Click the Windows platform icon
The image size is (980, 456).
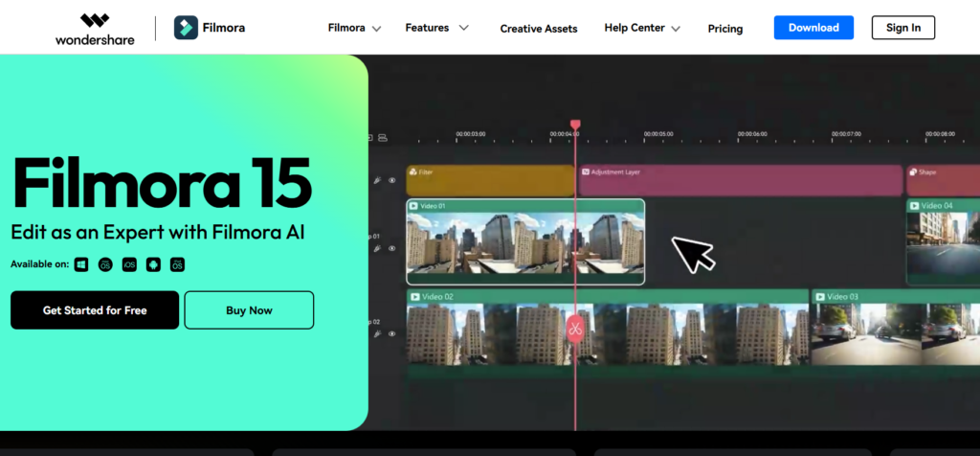point(82,264)
